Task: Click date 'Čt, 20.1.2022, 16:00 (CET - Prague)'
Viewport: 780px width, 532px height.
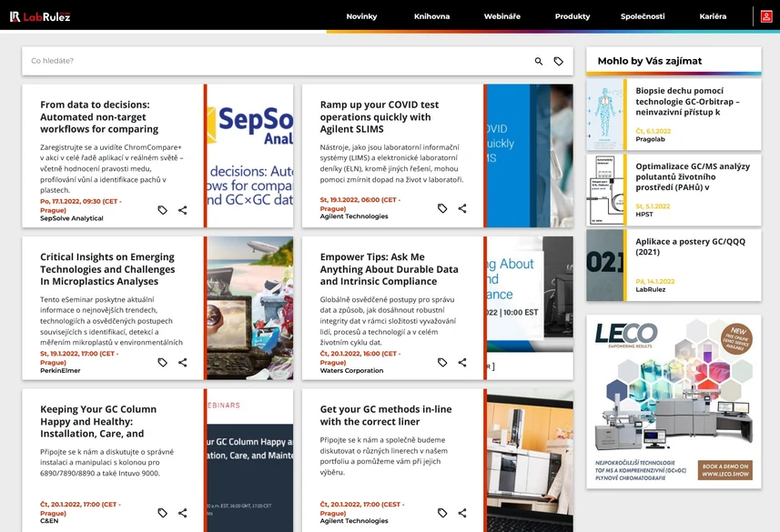Action: [x=360, y=358]
